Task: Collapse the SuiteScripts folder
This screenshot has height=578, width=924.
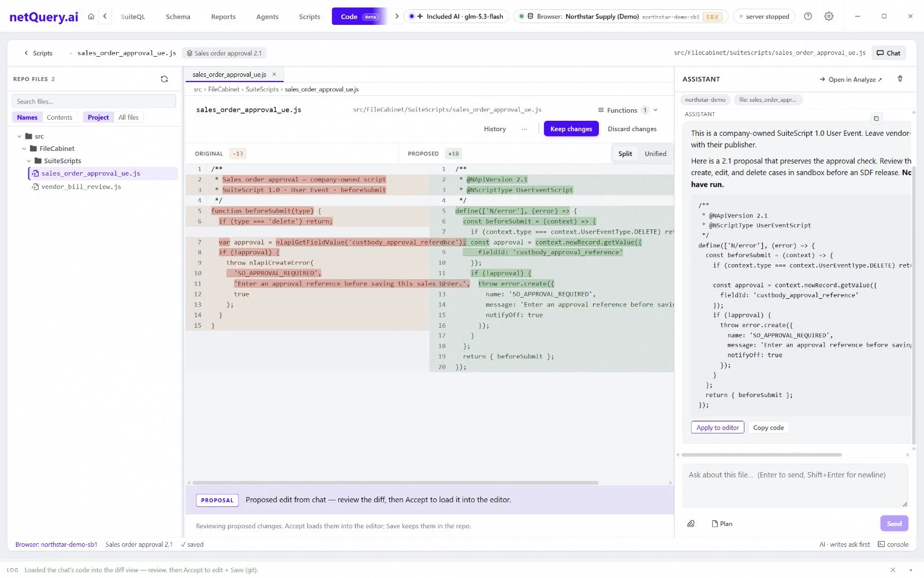Action: tap(29, 161)
